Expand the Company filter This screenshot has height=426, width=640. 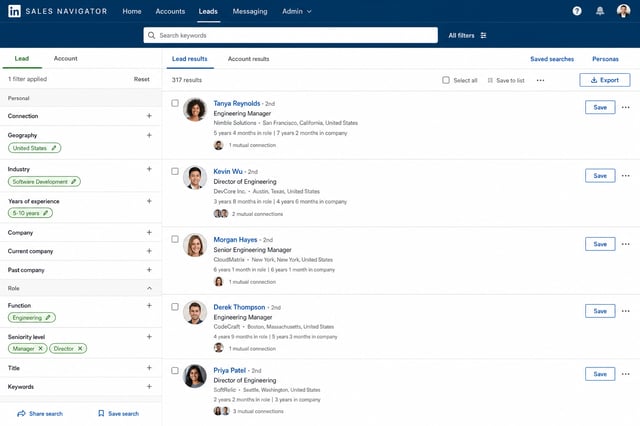coord(149,232)
